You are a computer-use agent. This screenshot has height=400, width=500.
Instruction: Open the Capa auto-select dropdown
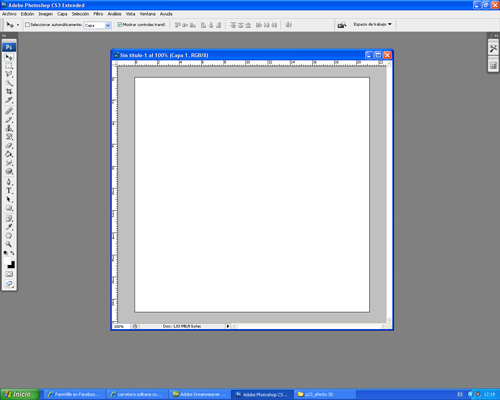click(x=97, y=25)
